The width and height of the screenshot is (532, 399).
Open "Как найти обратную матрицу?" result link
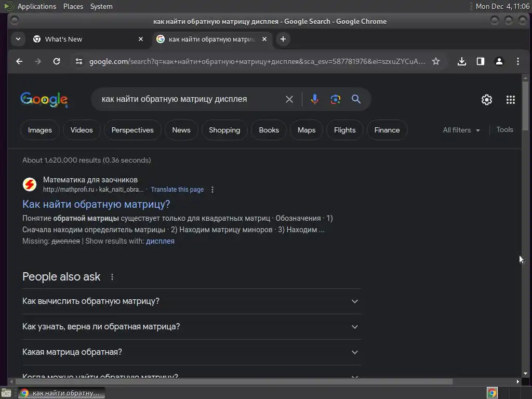click(96, 204)
